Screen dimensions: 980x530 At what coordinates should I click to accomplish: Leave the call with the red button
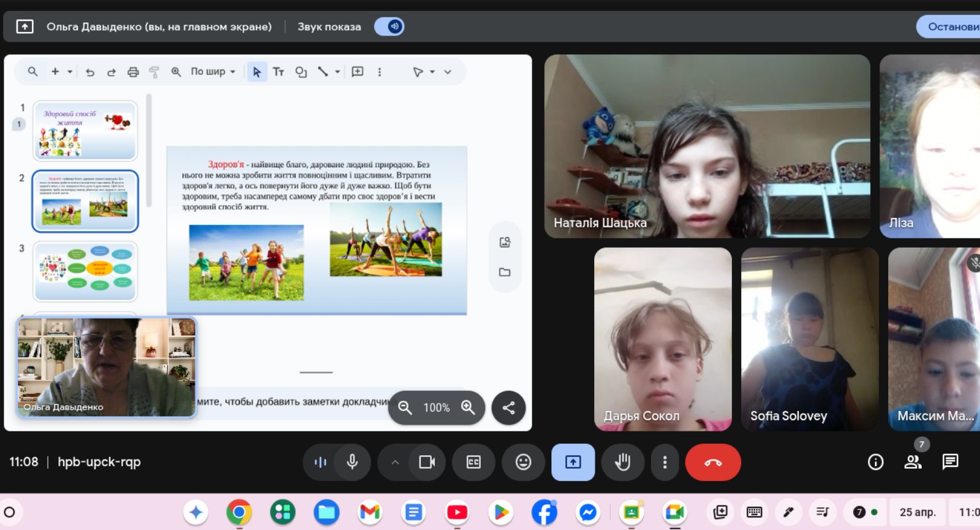tap(713, 462)
